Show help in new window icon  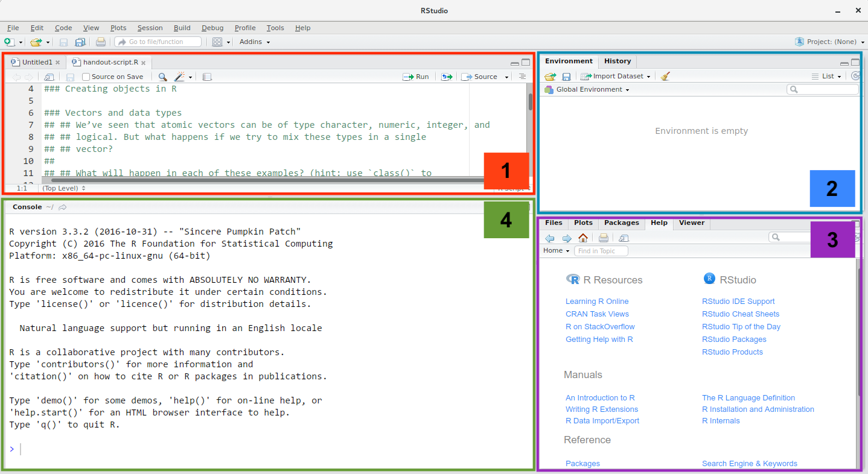(624, 238)
